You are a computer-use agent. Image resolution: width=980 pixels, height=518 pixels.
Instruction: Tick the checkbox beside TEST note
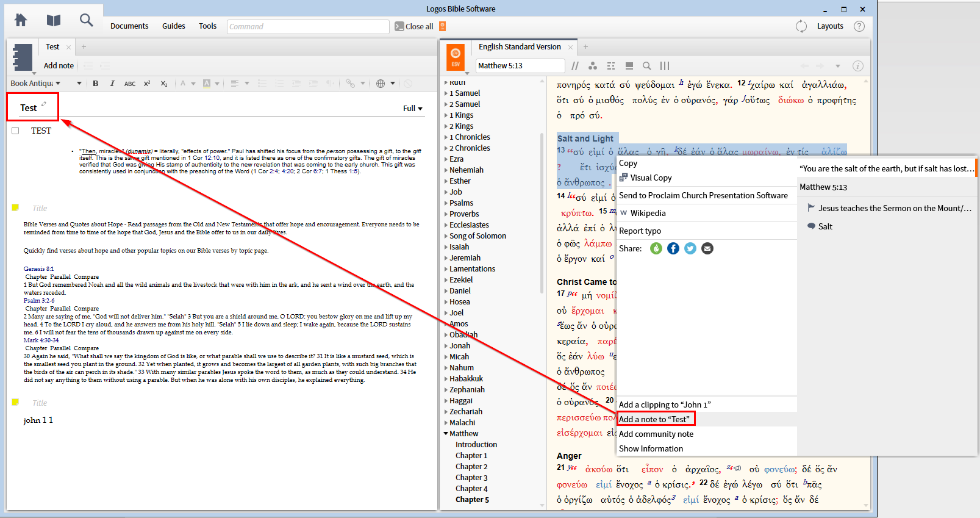pos(15,131)
